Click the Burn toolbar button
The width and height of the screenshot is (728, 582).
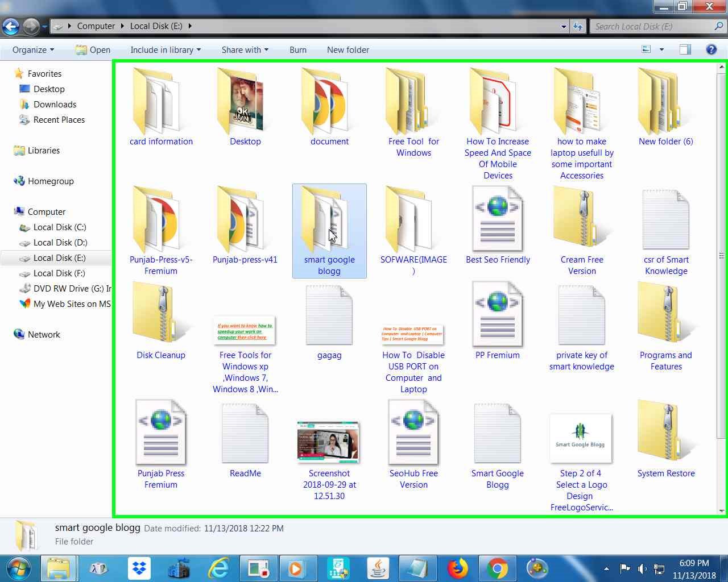pos(297,49)
